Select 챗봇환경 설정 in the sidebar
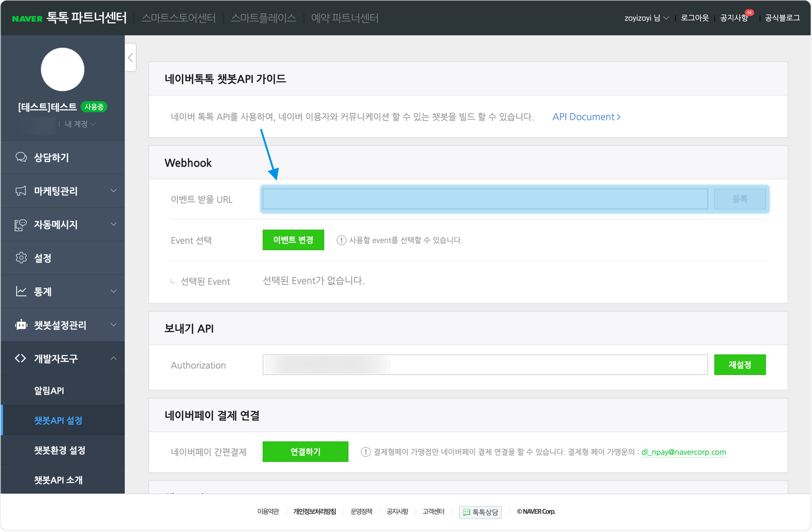The width and height of the screenshot is (812, 532). click(x=60, y=450)
